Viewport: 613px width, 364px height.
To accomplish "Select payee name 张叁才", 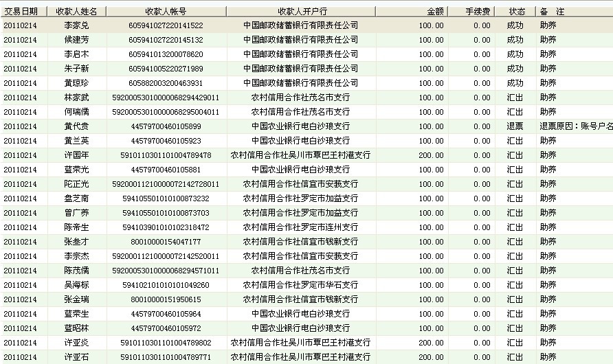I will [77, 242].
